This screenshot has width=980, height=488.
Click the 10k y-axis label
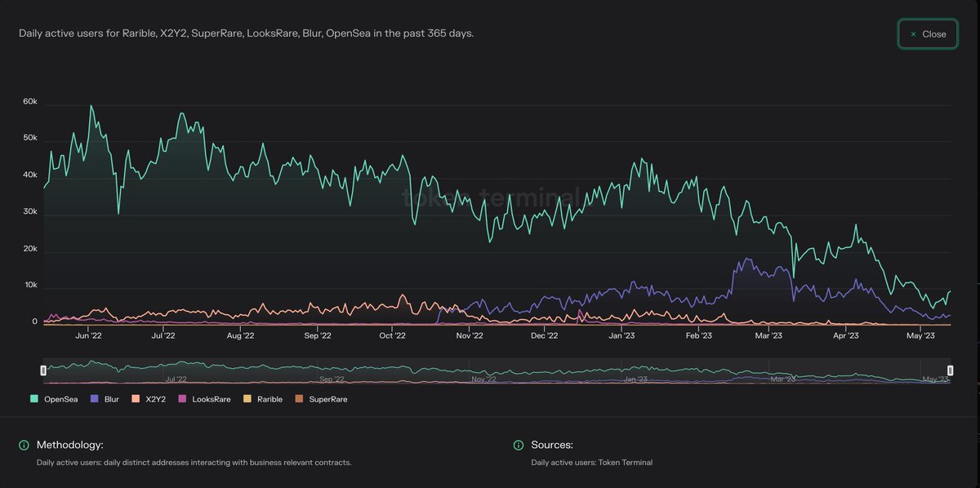[x=30, y=285]
